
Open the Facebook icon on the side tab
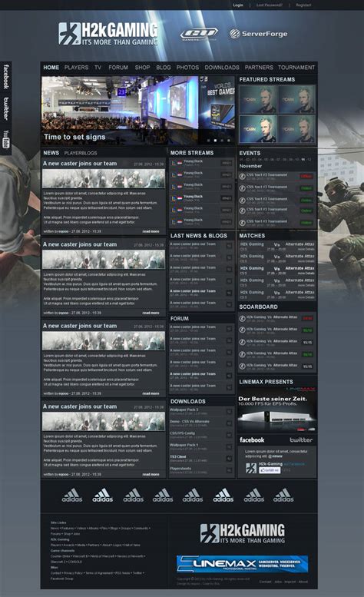coord(5,77)
